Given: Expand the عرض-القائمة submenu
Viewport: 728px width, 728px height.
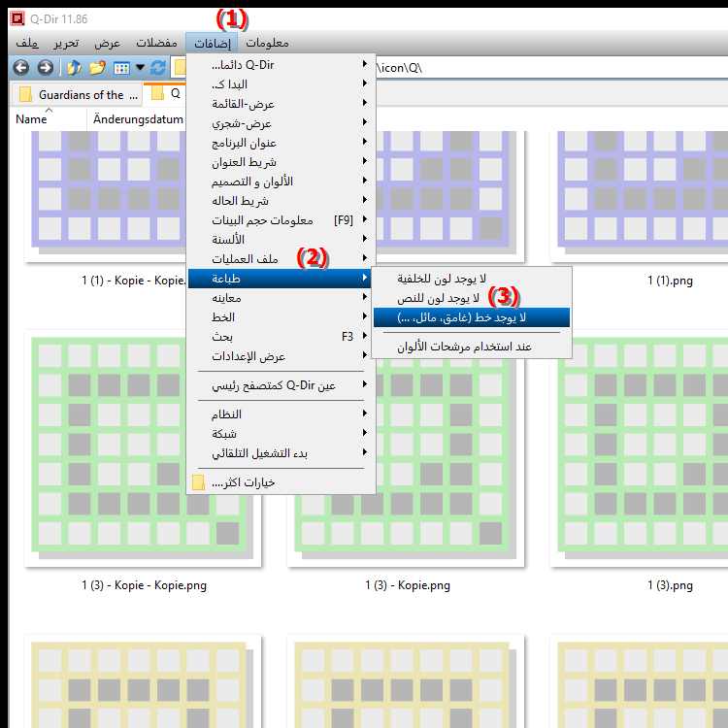Looking at the screenshot, I should tap(279, 104).
